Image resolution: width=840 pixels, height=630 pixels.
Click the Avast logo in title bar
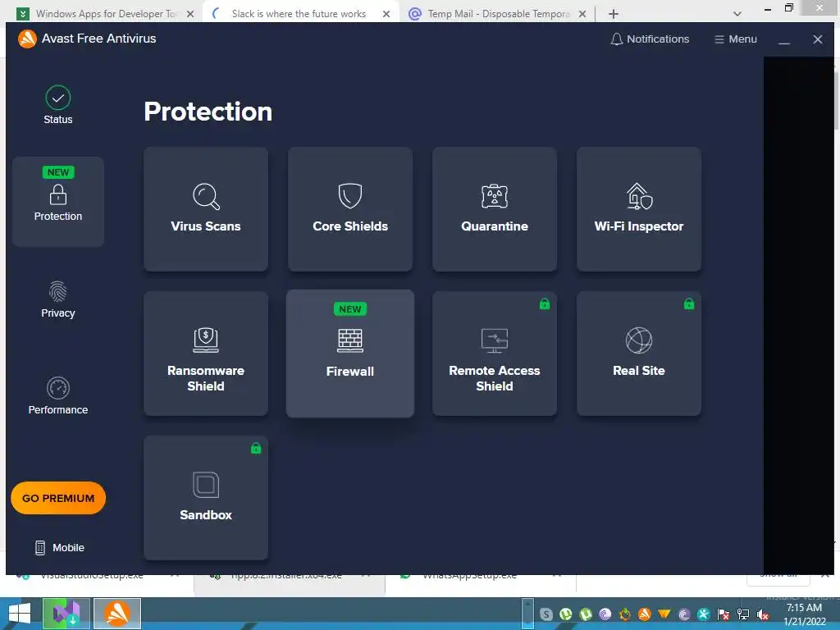point(27,39)
